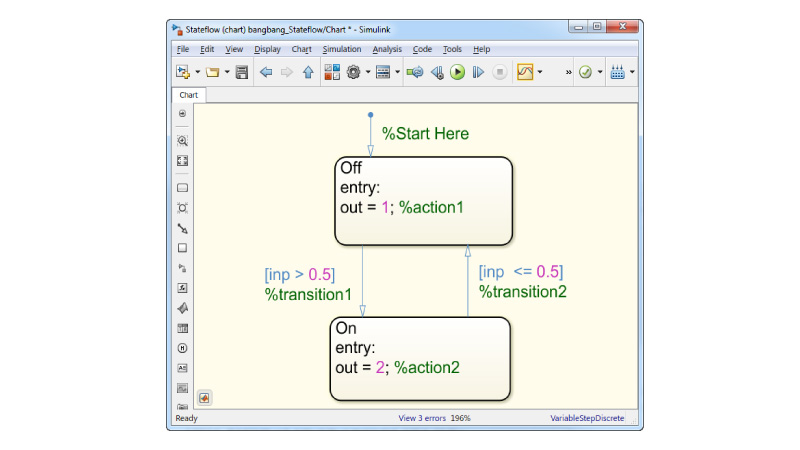This screenshot has height=450, width=800.
Task: Expand the Open file dropdown arrow
Action: click(x=227, y=72)
